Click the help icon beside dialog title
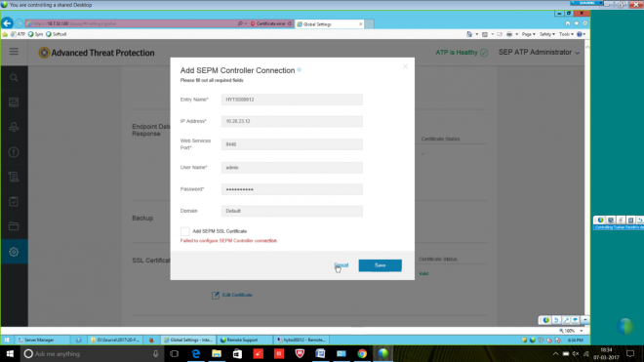The image size is (644, 362). click(x=300, y=70)
